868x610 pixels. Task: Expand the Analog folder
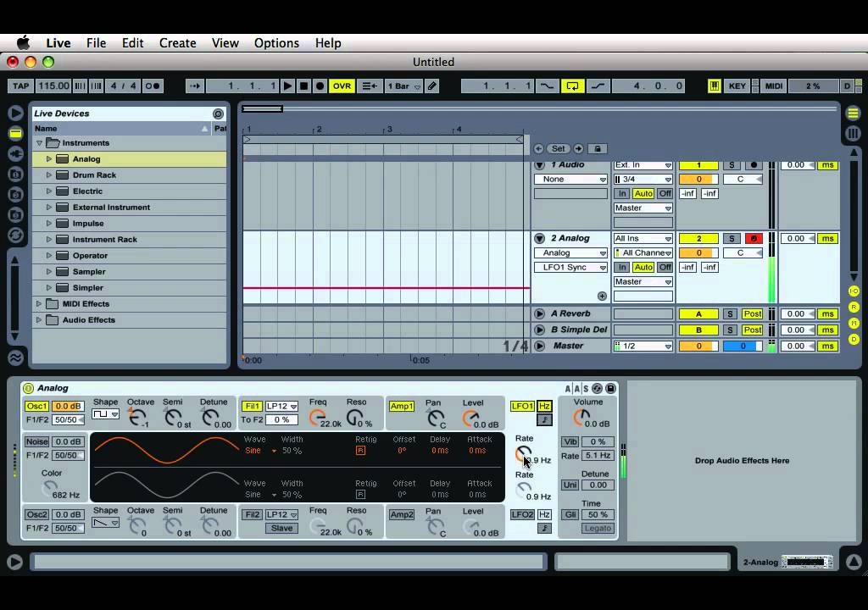click(x=48, y=159)
